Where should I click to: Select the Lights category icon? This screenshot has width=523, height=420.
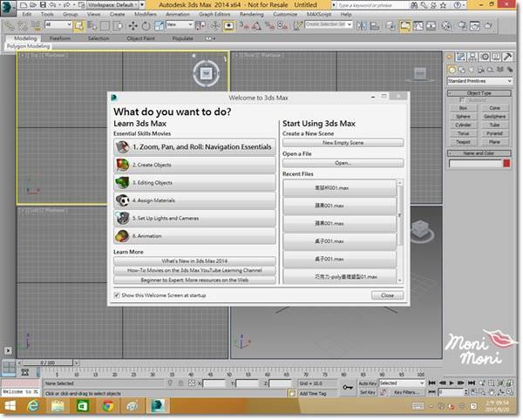click(473, 70)
